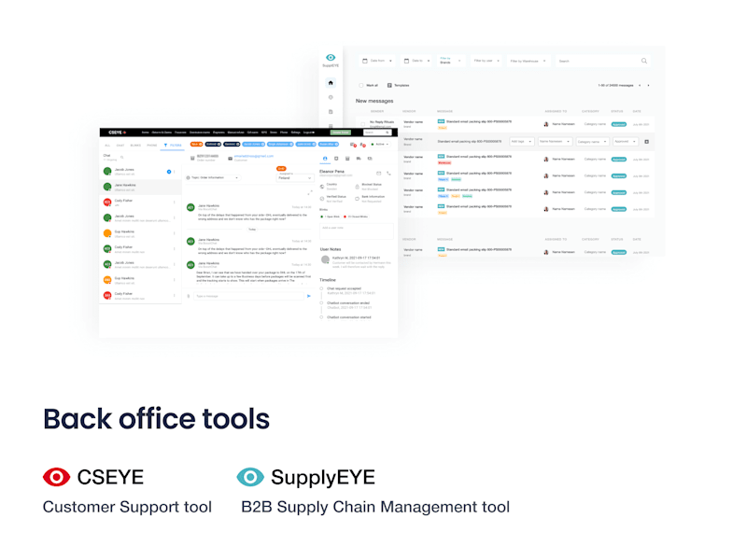Open Jane Hawkins conversation in chat list
Screen dimensions: 747x560
pos(141,188)
